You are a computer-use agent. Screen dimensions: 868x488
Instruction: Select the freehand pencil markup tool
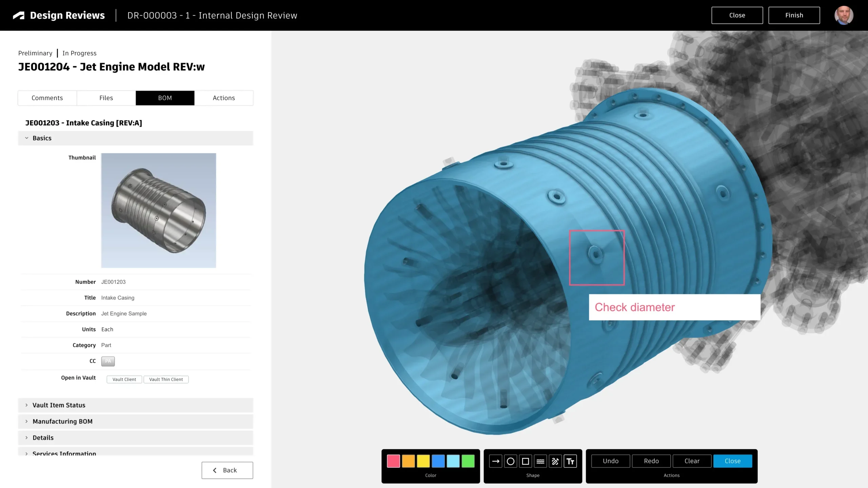tap(555, 461)
